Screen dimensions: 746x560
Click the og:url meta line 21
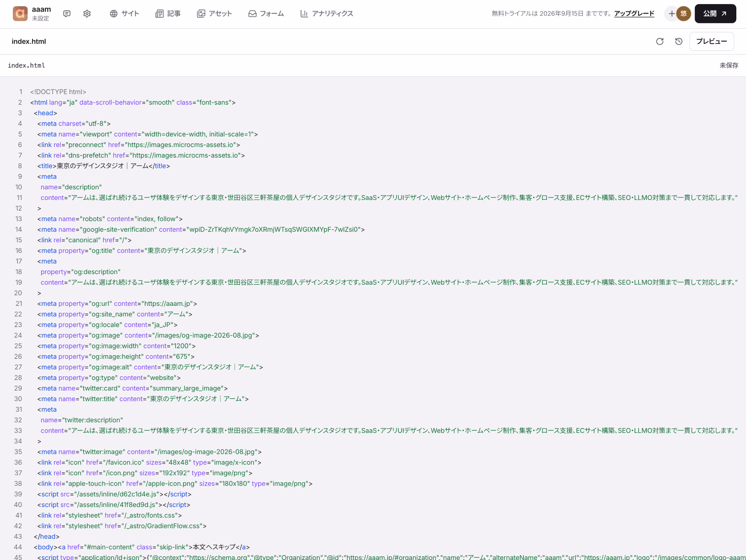click(117, 303)
